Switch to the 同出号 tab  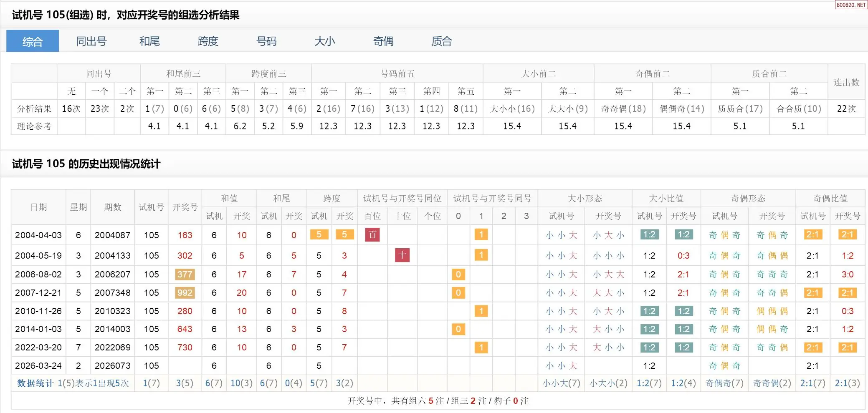[91, 41]
